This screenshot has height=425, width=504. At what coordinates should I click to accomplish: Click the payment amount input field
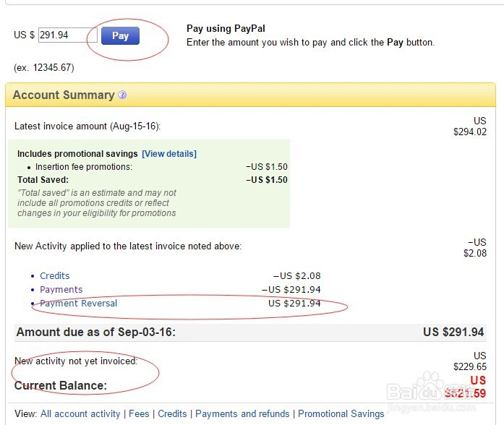point(67,35)
